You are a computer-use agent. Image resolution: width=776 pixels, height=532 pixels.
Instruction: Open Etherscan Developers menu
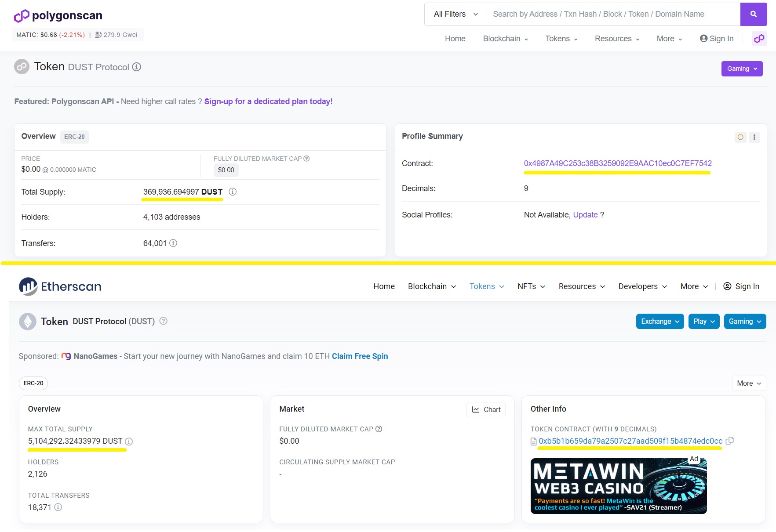point(642,286)
